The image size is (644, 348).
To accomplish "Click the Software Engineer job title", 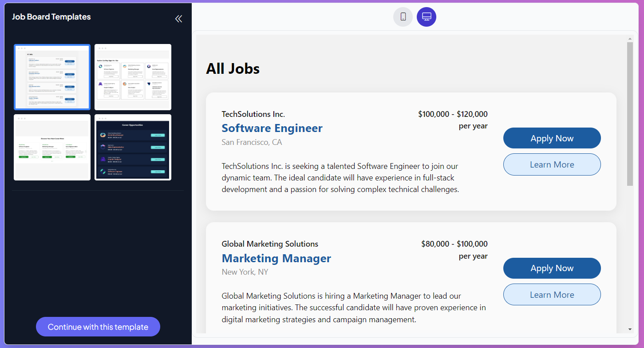I will (x=272, y=128).
